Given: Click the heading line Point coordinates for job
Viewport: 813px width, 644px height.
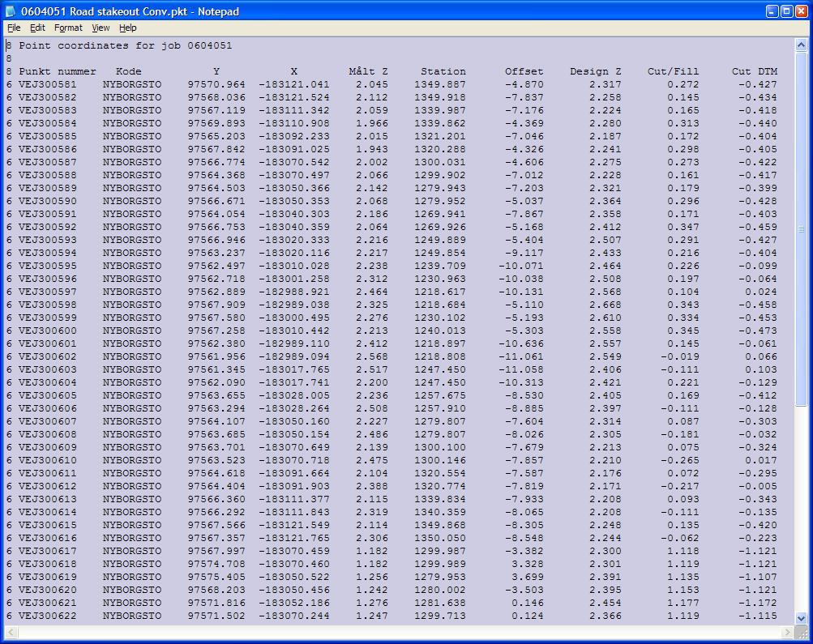Looking at the screenshot, I should [x=105, y=45].
